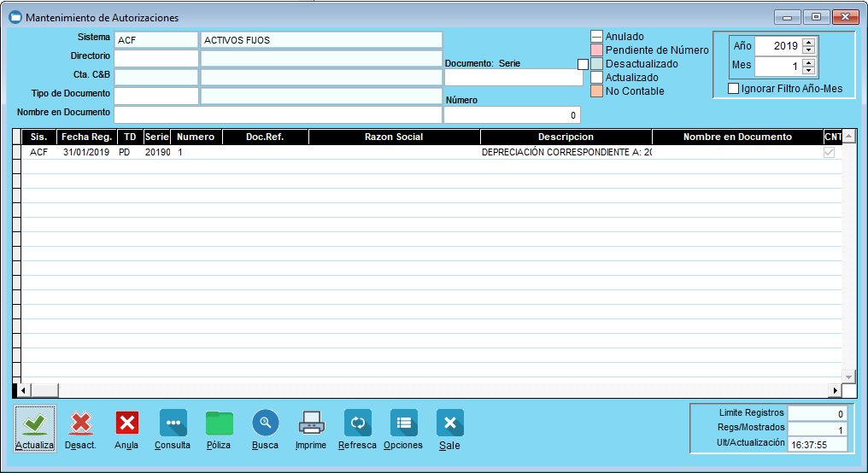Click the Descripcion column header
The width and height of the screenshot is (868, 473).
(566, 137)
